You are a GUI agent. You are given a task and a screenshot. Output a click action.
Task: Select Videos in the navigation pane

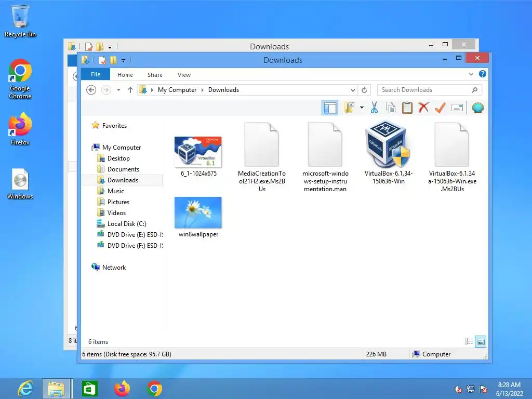point(116,212)
